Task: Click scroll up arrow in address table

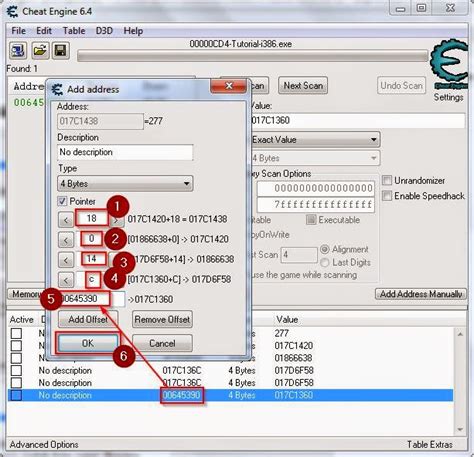Action: tap(460, 334)
